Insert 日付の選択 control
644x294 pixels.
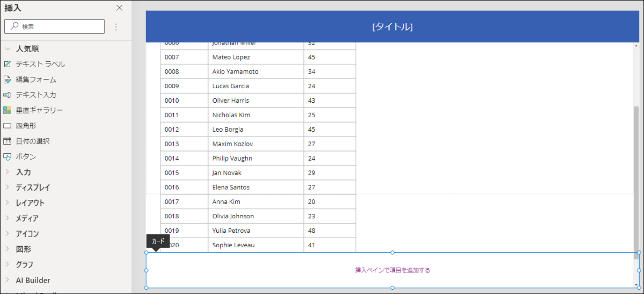pyautogui.click(x=33, y=141)
